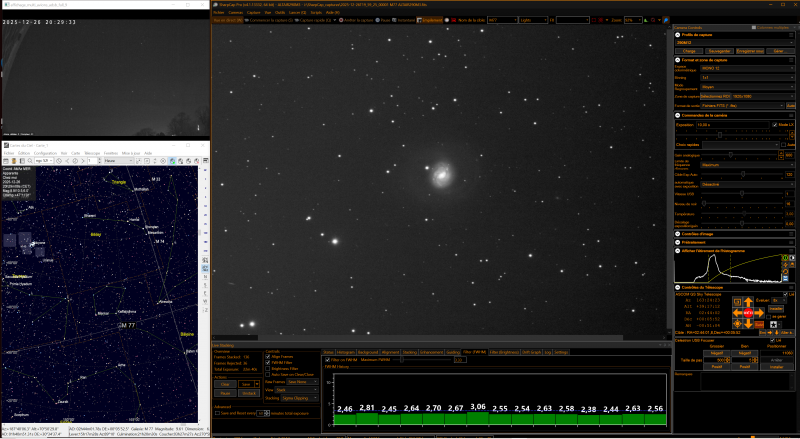Click the Charge profile button
Image resolution: width=800 pixels, height=439 pixels.
tap(689, 51)
